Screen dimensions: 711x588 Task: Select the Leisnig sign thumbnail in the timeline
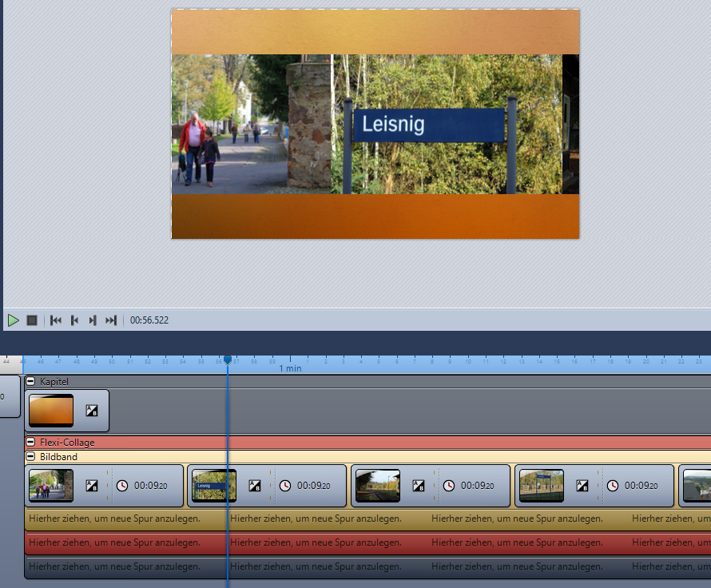tap(214, 486)
